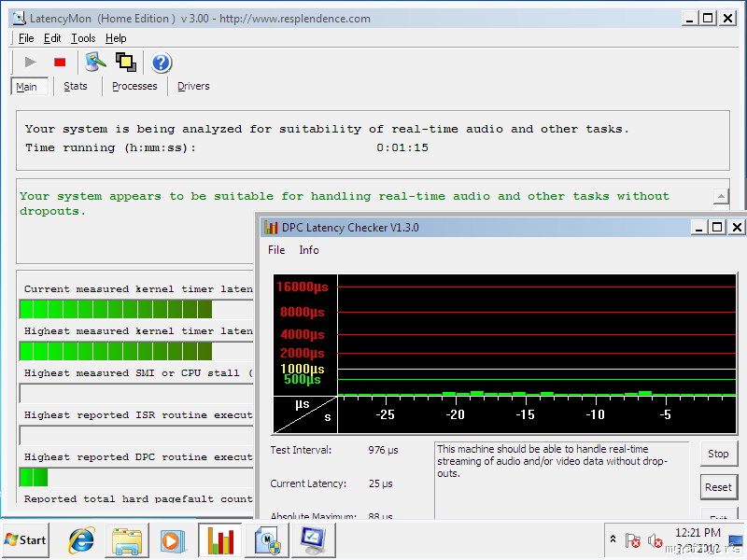747x560 pixels.
Task: Open LatencyMon Tools menu
Action: pos(83,38)
